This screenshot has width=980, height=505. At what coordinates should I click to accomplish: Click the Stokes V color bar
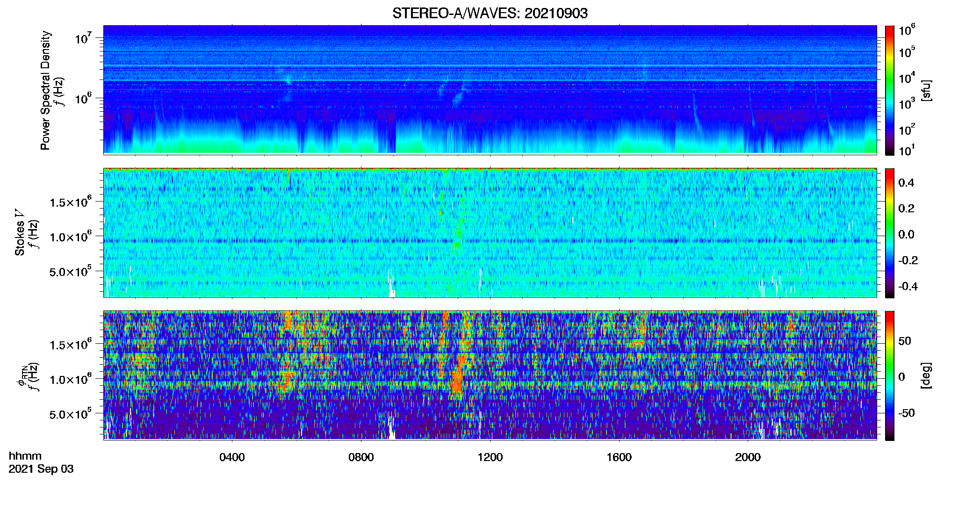coord(890,233)
